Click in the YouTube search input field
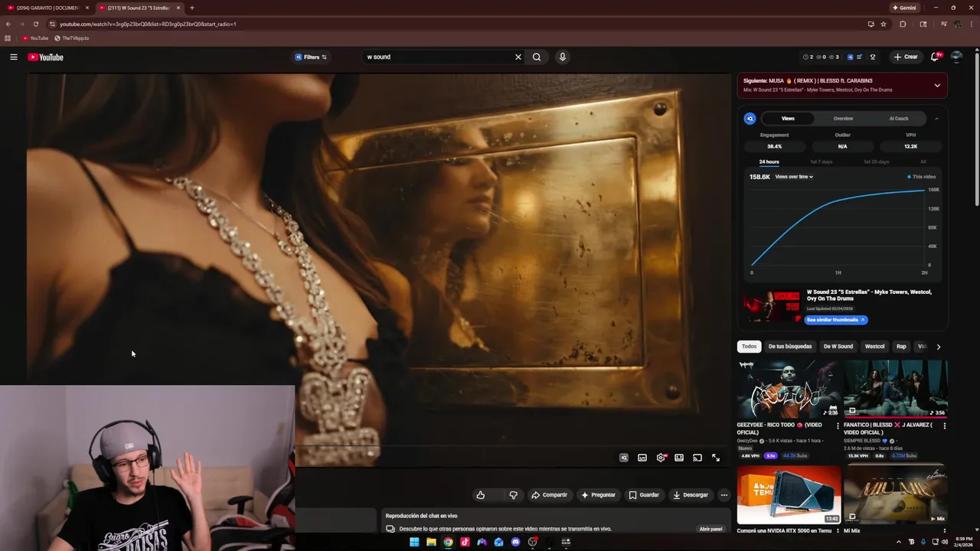980x551 pixels. coord(436,57)
